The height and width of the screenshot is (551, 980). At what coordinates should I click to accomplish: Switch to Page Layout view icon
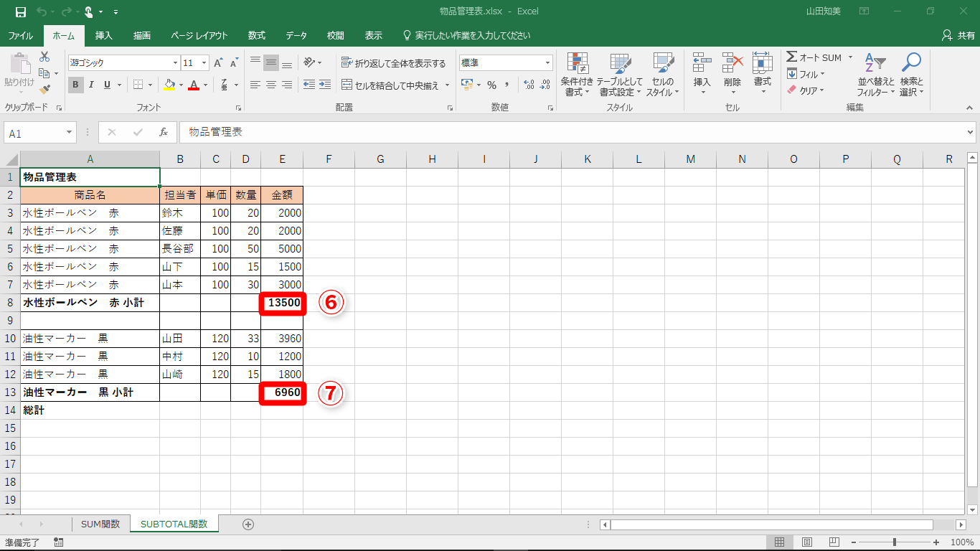pyautogui.click(x=807, y=542)
